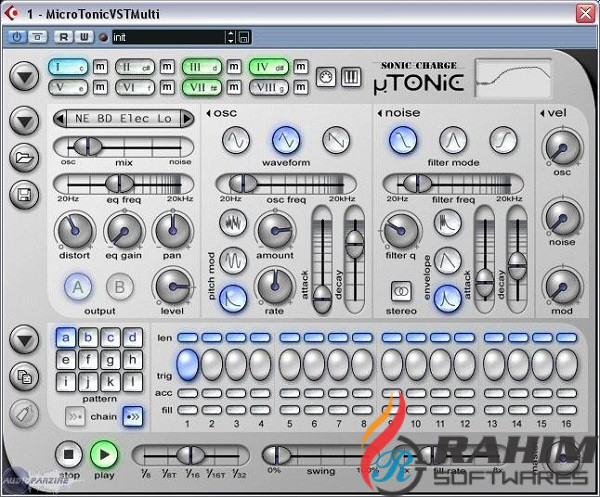Screen dimensions: 600x497
Task: Click the host save preset icon
Action: click(243, 37)
